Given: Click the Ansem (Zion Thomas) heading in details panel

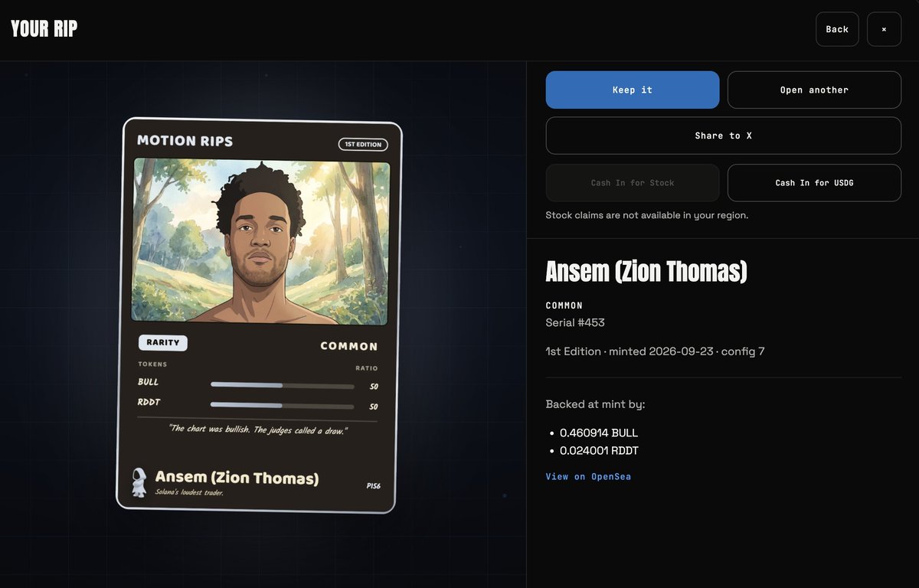Looking at the screenshot, I should pos(646,271).
